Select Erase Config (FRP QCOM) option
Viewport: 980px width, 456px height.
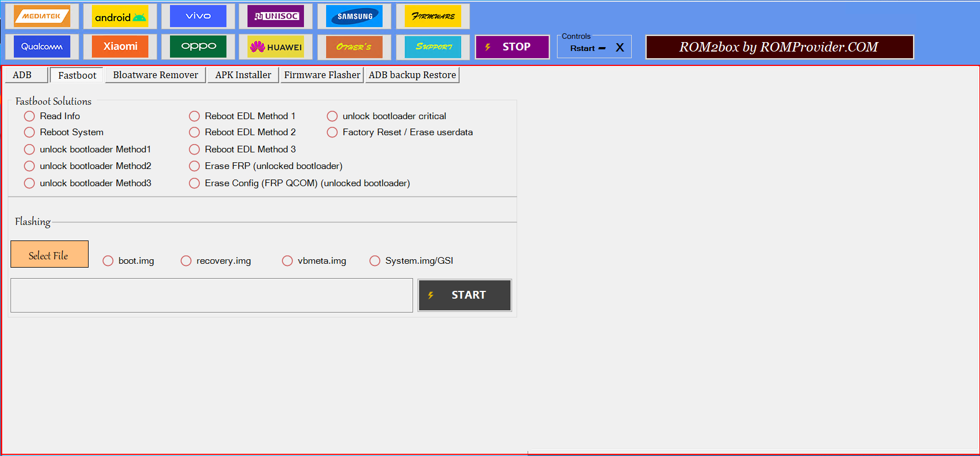click(x=300, y=183)
